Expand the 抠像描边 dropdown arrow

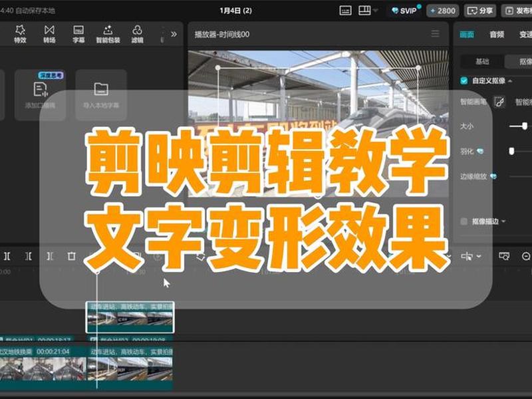(x=503, y=221)
